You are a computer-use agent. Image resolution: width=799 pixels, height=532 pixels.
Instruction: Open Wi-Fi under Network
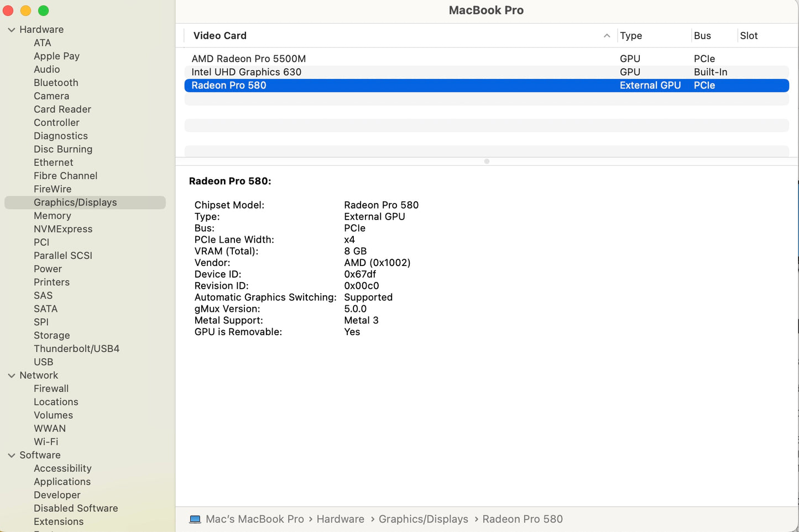coord(46,442)
